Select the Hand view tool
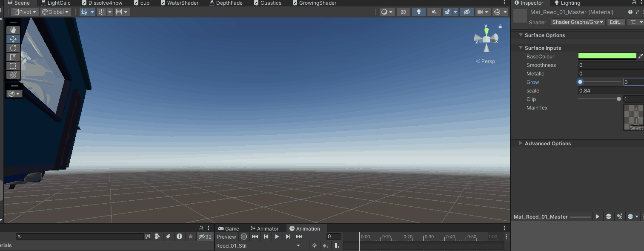The image size is (644, 251). click(x=13, y=30)
